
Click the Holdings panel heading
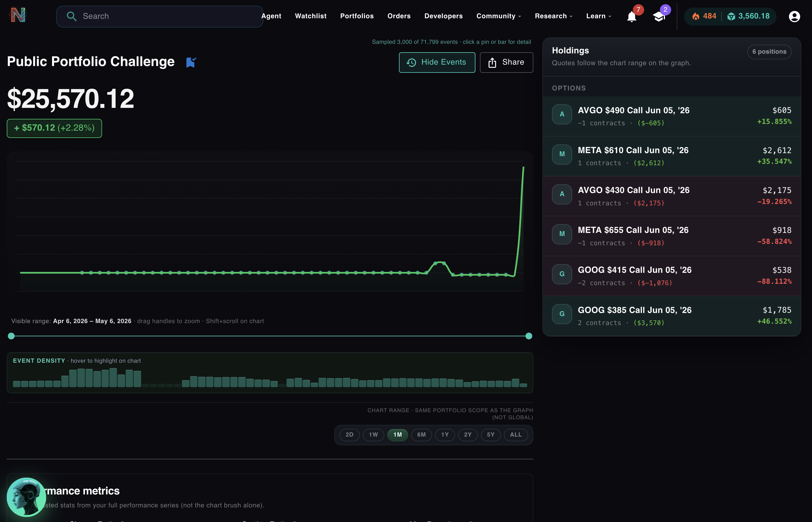tap(570, 51)
